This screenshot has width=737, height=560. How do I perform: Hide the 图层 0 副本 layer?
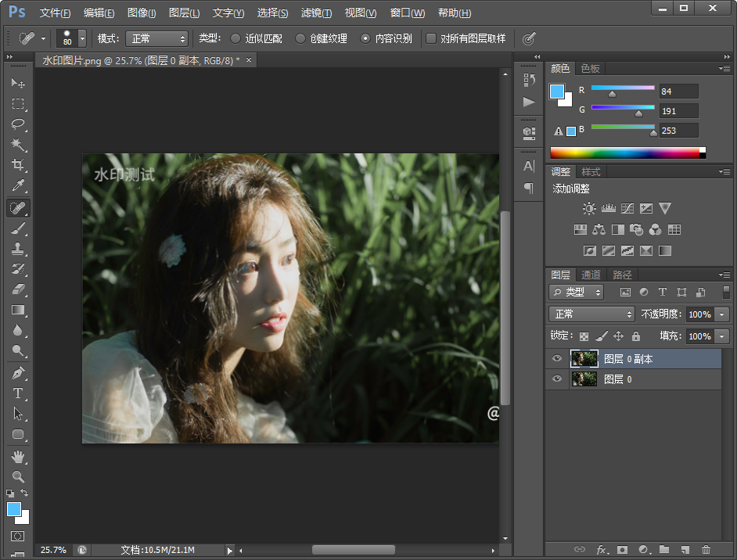pos(557,359)
